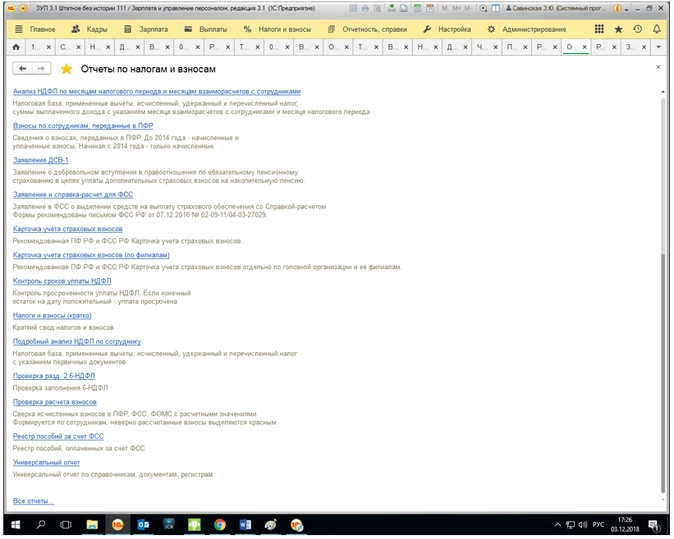
Task: Open Взносы по сотрудникам, переданные в ПФР
Action: point(83,126)
